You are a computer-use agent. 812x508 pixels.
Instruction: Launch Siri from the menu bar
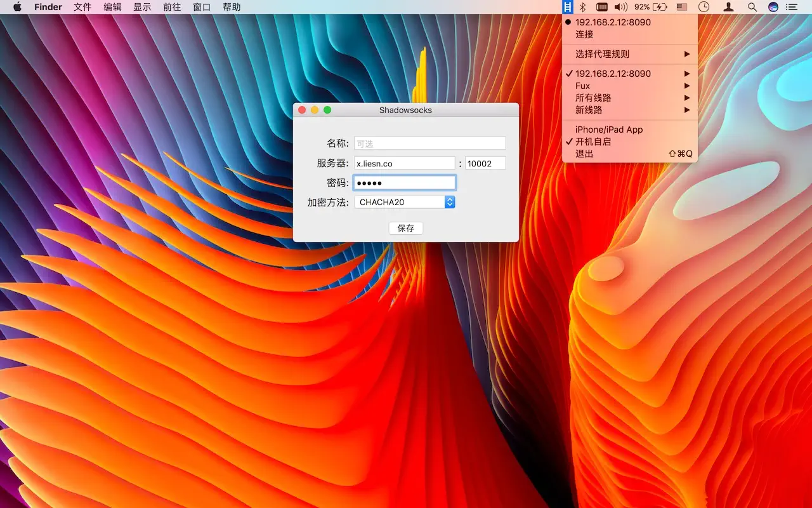772,7
